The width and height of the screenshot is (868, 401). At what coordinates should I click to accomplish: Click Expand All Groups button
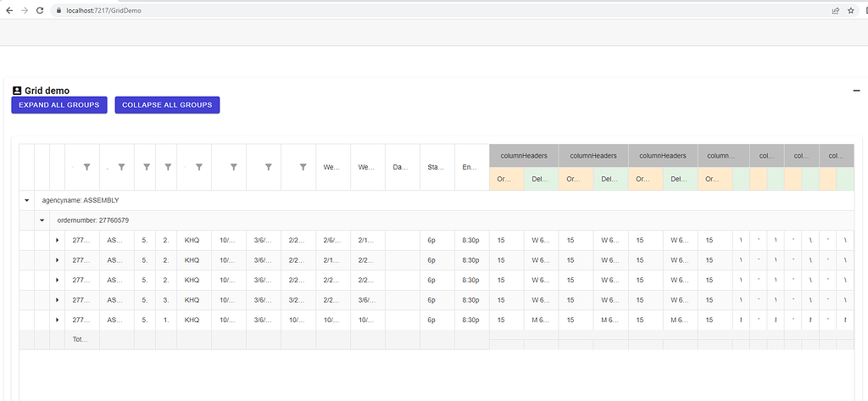[59, 105]
